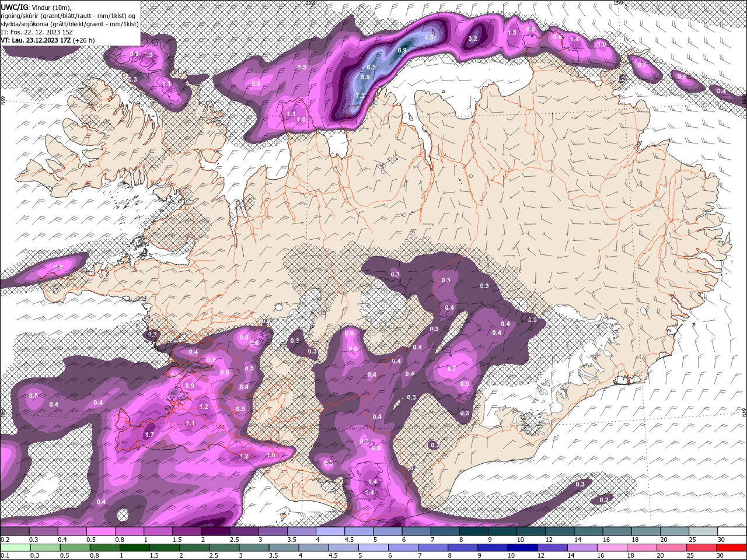Pick the pale green 0.1 swatch in rain scale
Viewport: 747px width, 560px height.
[x=15, y=548]
